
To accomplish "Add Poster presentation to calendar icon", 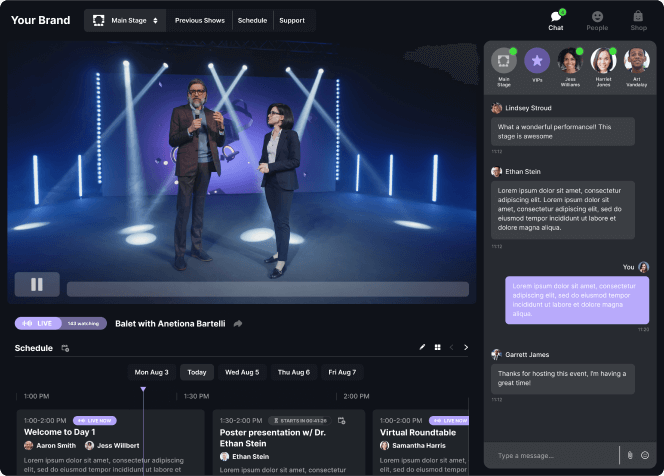I will pos(341,421).
